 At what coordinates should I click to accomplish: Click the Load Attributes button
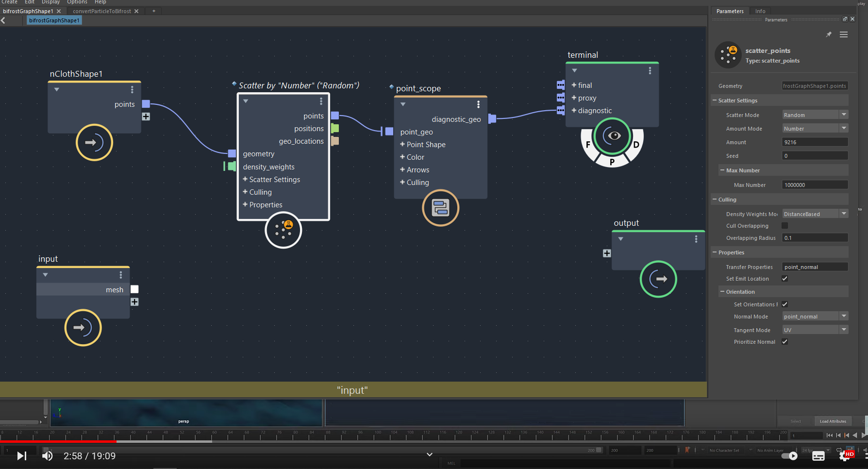(x=833, y=421)
